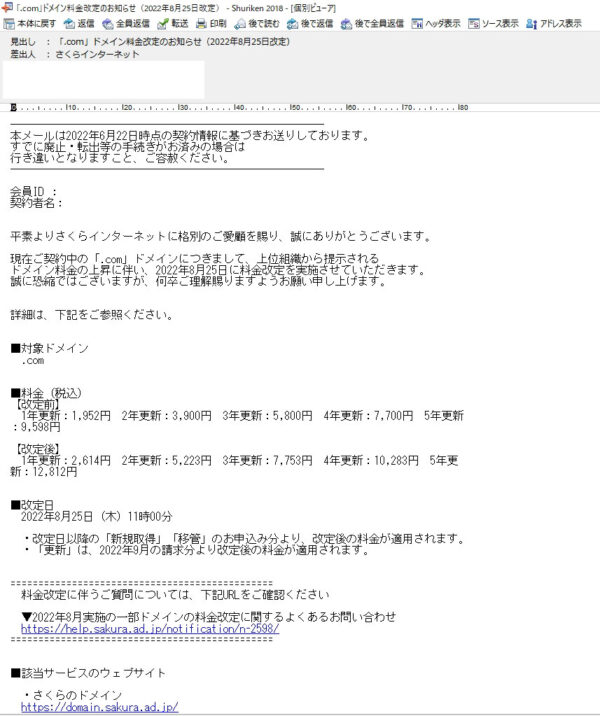This screenshot has height=716, width=600.
Task: Click the ・さくらのドメイン text
Action: point(73,695)
